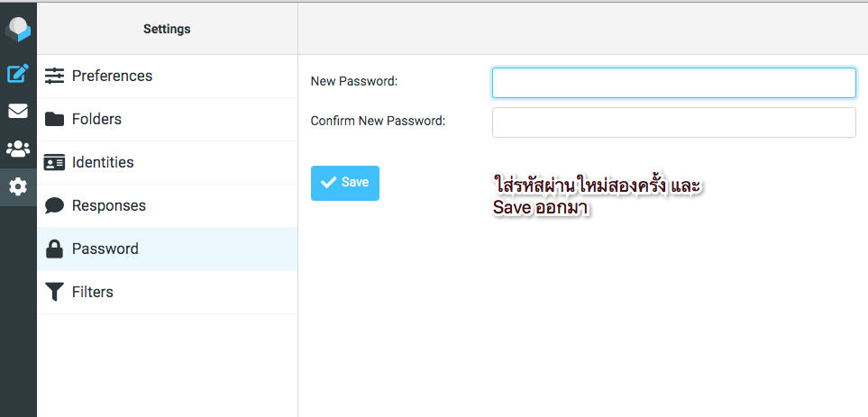Image resolution: width=868 pixels, height=417 pixels.
Task: Click the Folders folder icon
Action: [54, 119]
